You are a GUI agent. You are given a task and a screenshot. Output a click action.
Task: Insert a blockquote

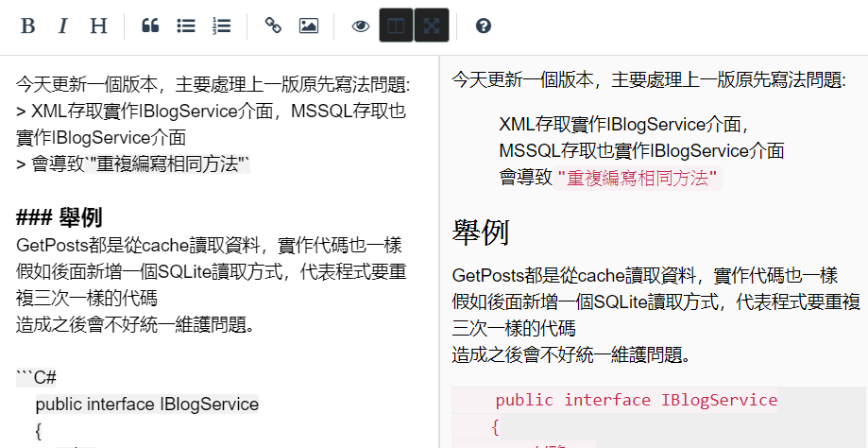tap(150, 26)
